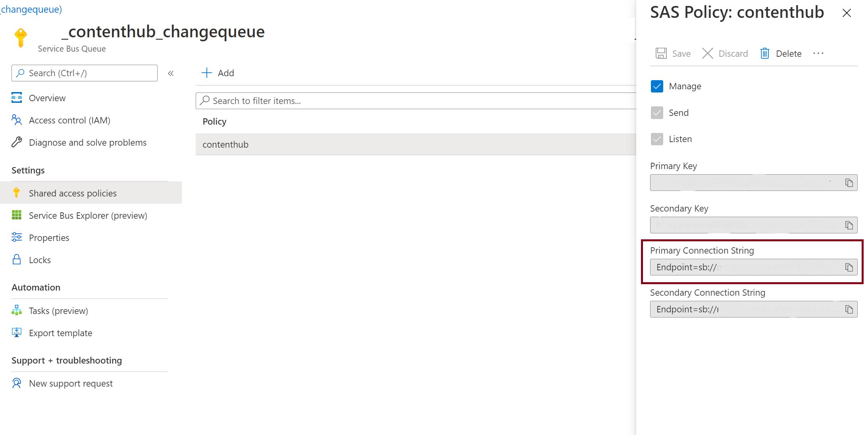Toggle the Send checkbox

[x=657, y=113]
